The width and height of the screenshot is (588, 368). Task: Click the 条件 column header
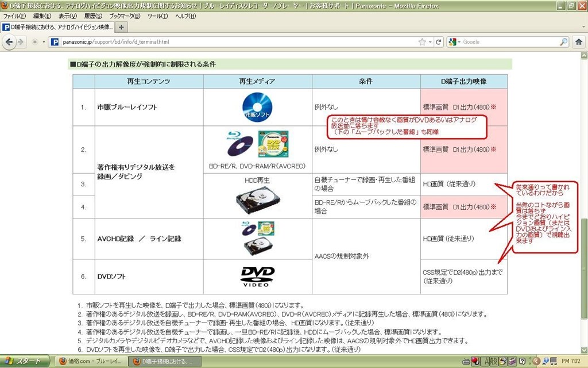(x=366, y=81)
